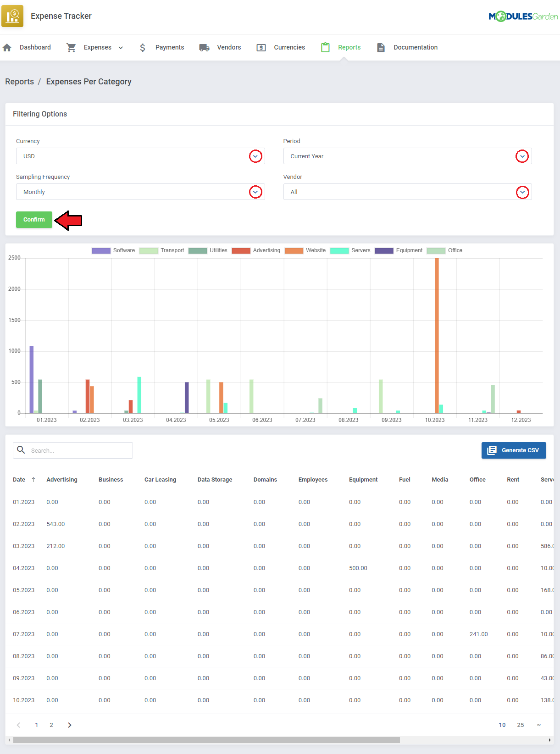This screenshot has width=560, height=754.
Task: Click the Currencies banknote icon
Action: (261, 48)
